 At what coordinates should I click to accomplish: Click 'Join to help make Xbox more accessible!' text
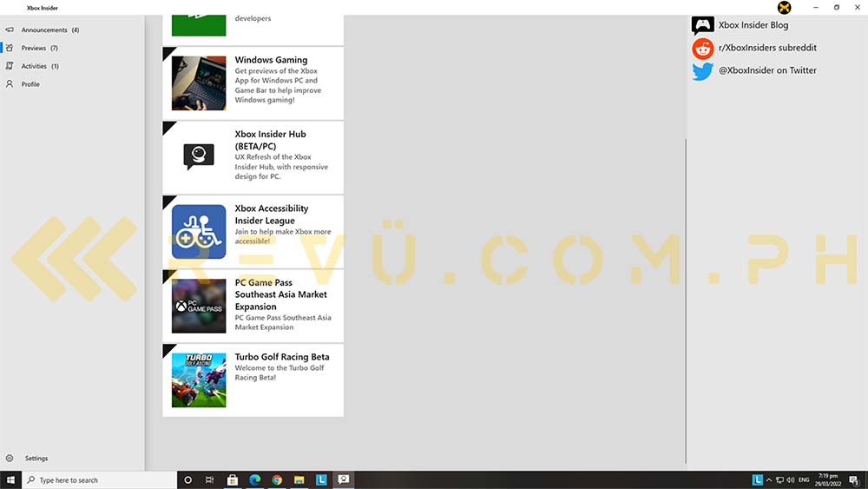283,236
